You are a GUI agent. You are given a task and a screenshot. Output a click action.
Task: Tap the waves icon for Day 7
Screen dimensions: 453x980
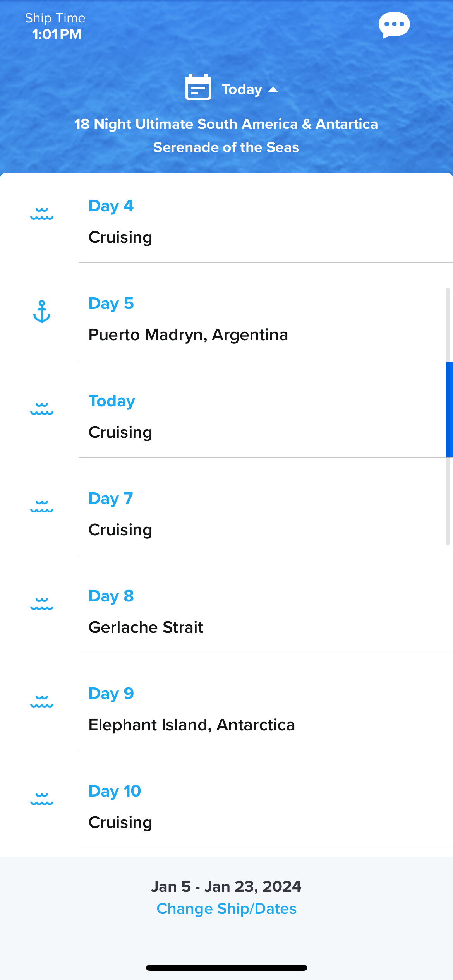point(42,507)
